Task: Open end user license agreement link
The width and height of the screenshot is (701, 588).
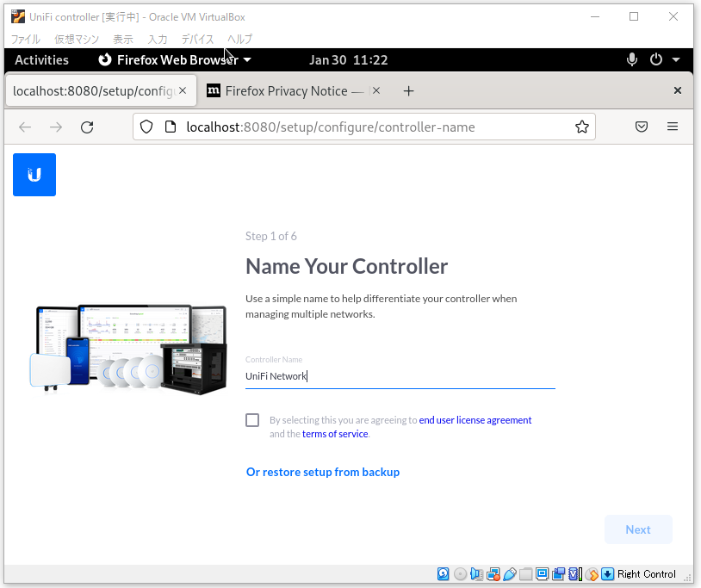Action: pos(475,420)
